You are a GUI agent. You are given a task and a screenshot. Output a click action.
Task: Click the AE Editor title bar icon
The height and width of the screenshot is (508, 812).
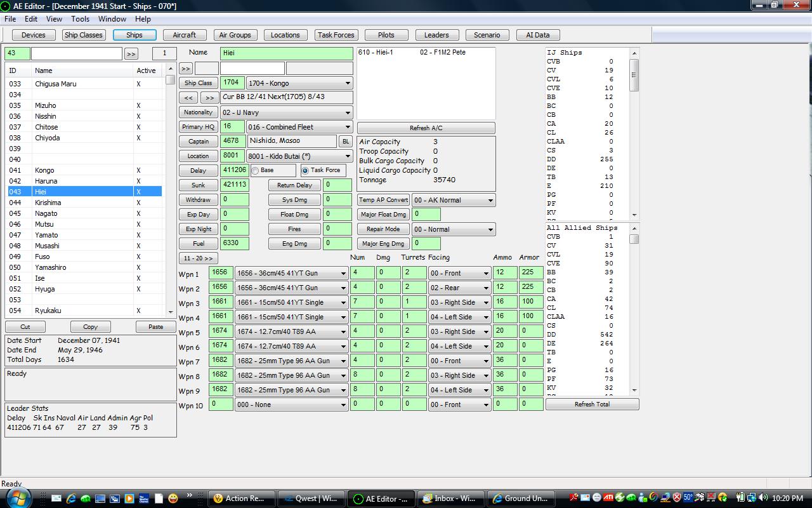6,6
